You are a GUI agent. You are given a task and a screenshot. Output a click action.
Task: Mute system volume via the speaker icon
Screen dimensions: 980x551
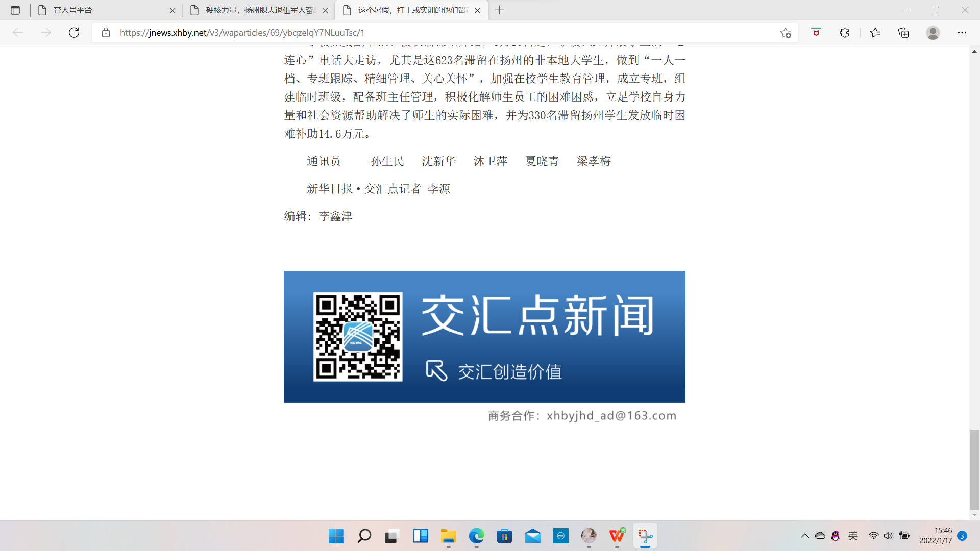click(x=889, y=536)
